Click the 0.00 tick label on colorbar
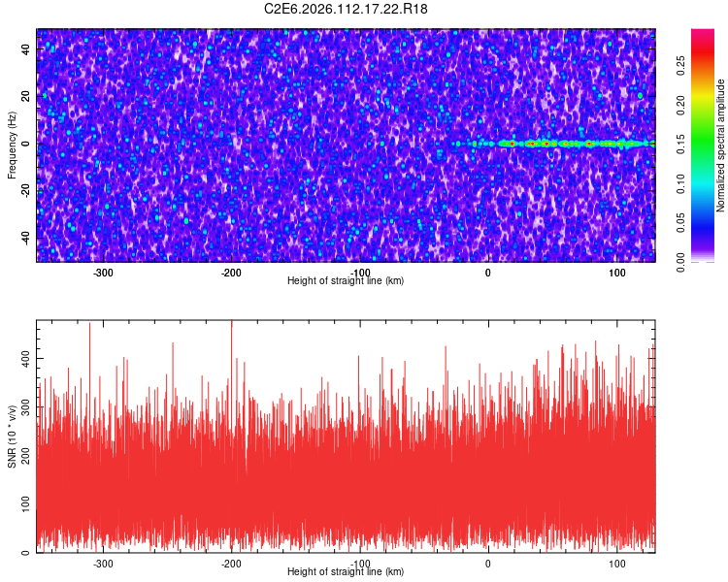728x582 pixels. click(x=679, y=264)
